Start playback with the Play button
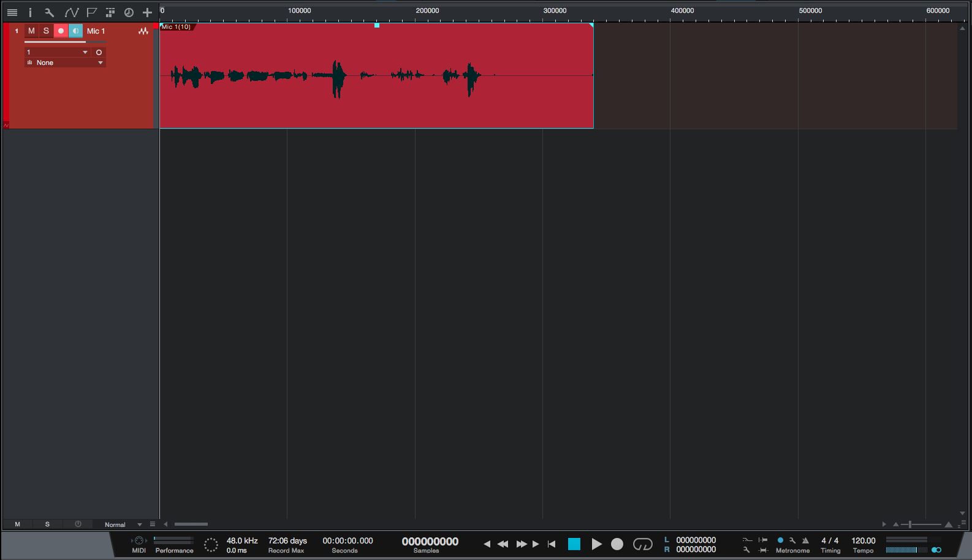 596,544
